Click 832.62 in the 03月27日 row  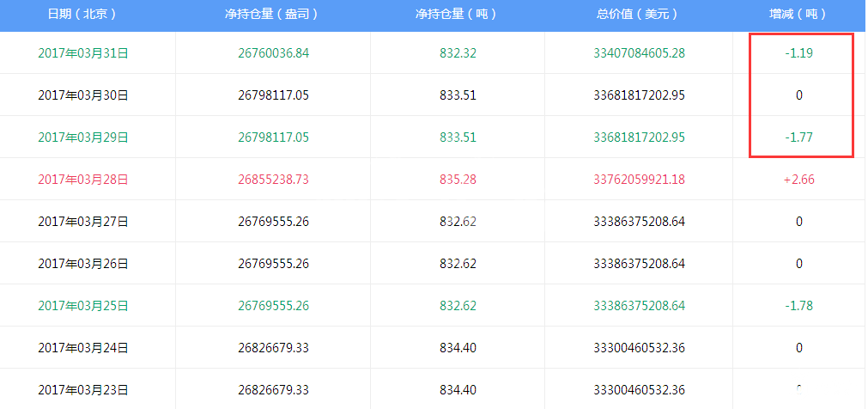click(x=458, y=222)
